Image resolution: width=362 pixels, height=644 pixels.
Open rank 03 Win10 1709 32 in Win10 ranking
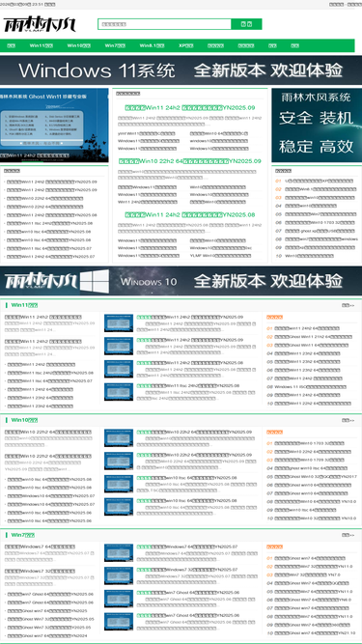(x=310, y=460)
